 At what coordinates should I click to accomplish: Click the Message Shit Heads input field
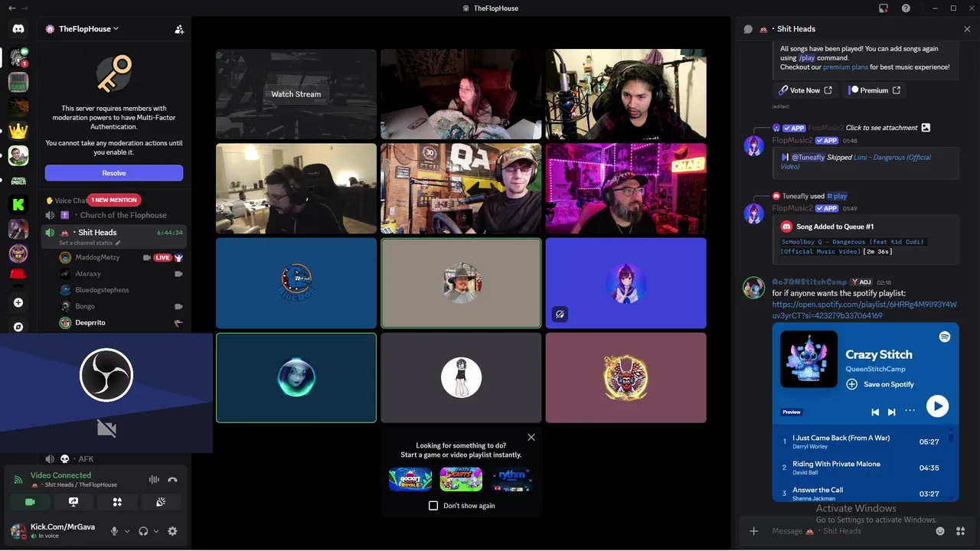tap(850, 531)
